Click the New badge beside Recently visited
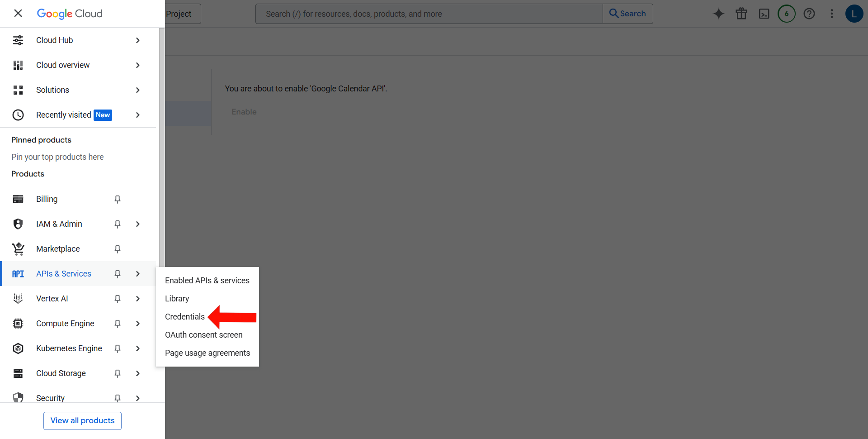The width and height of the screenshot is (868, 439). [x=103, y=115]
